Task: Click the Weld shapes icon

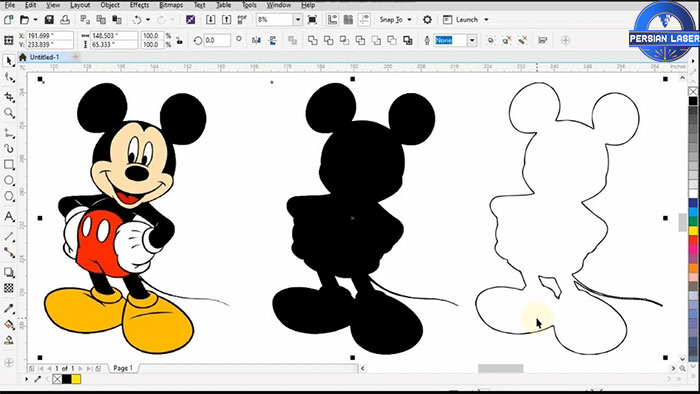Action: (x=312, y=40)
